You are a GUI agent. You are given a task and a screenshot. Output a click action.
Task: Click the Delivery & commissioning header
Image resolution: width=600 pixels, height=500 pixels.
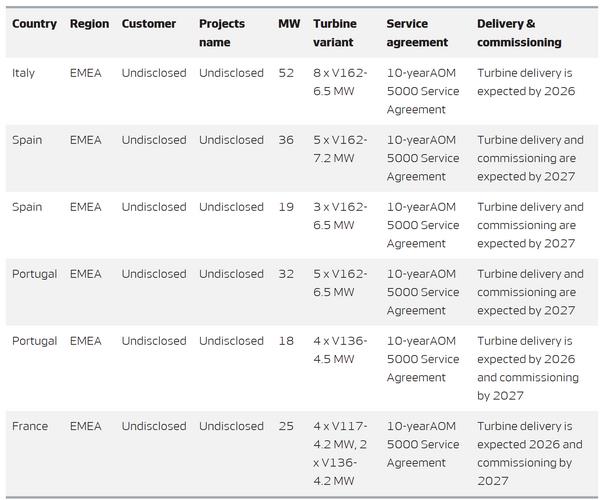pos(519,33)
